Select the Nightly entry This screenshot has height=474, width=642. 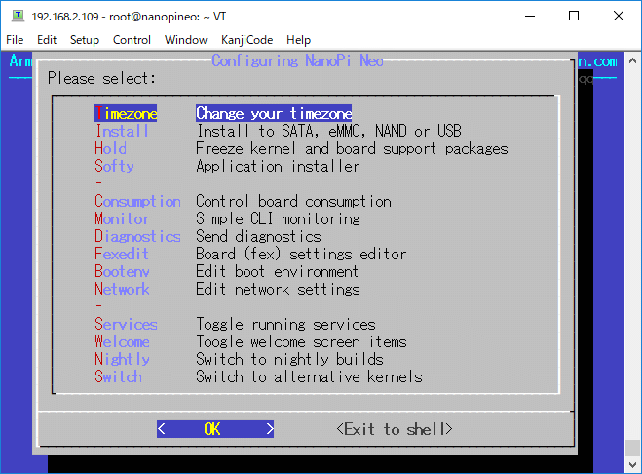pyautogui.click(x=122, y=359)
